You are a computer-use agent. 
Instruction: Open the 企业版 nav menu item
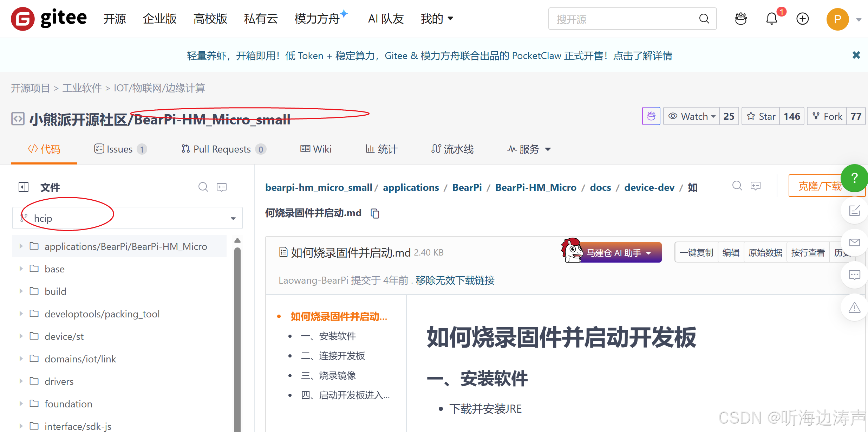tap(160, 19)
